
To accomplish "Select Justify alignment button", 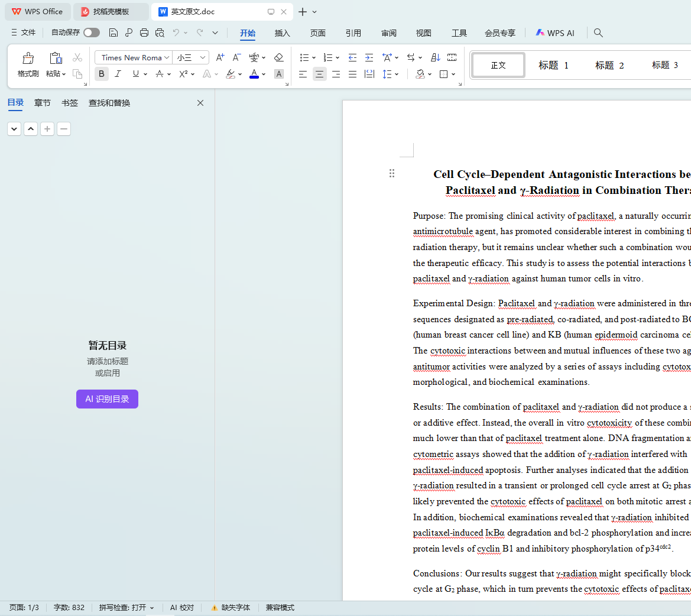I will pyautogui.click(x=352, y=74).
